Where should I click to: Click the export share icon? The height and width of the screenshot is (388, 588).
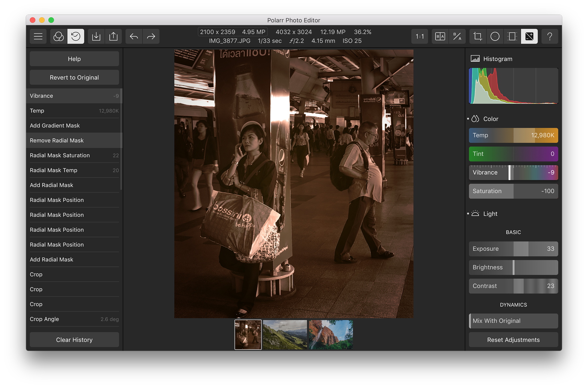pos(113,36)
